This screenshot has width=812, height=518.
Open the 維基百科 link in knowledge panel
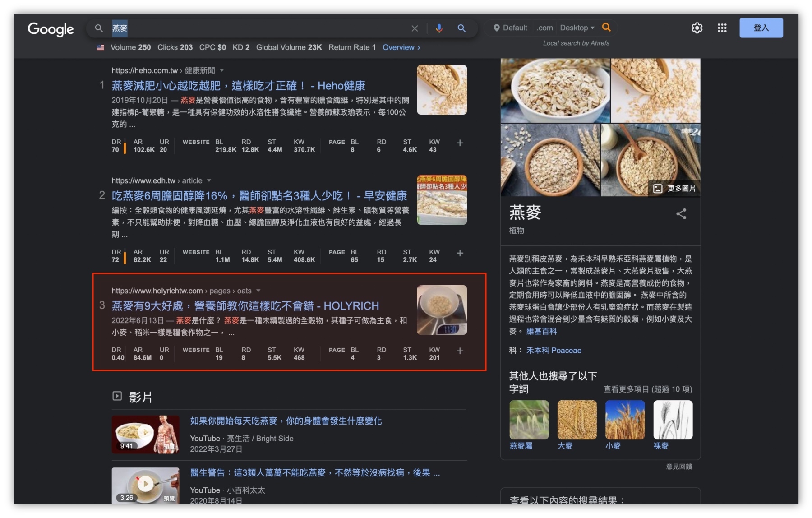(541, 331)
